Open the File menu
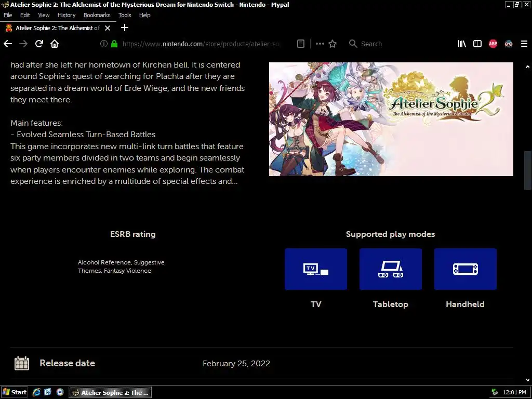This screenshot has width=532, height=399. click(8, 15)
